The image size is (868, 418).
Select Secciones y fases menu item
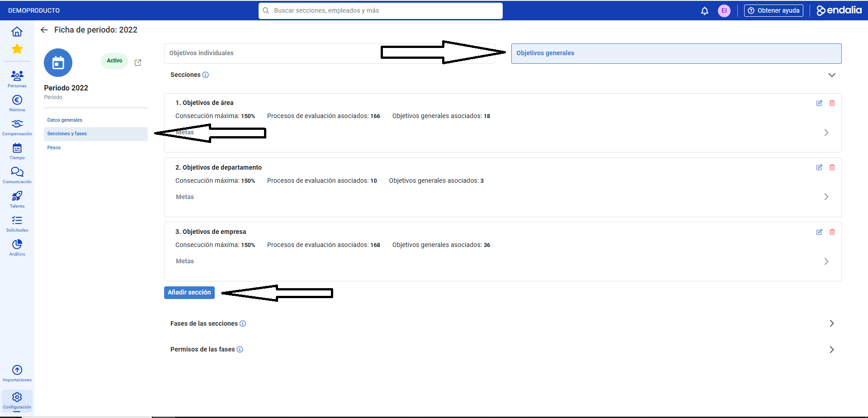pos(96,134)
